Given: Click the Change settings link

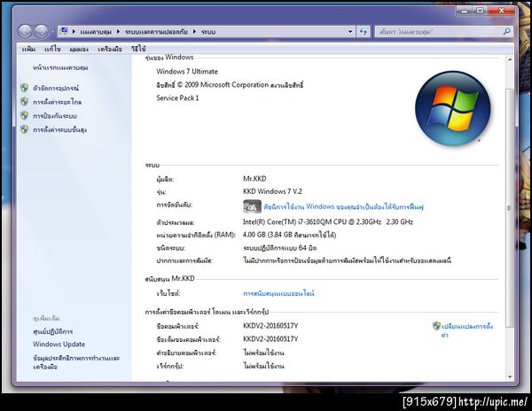Looking at the screenshot, I should (467, 330).
